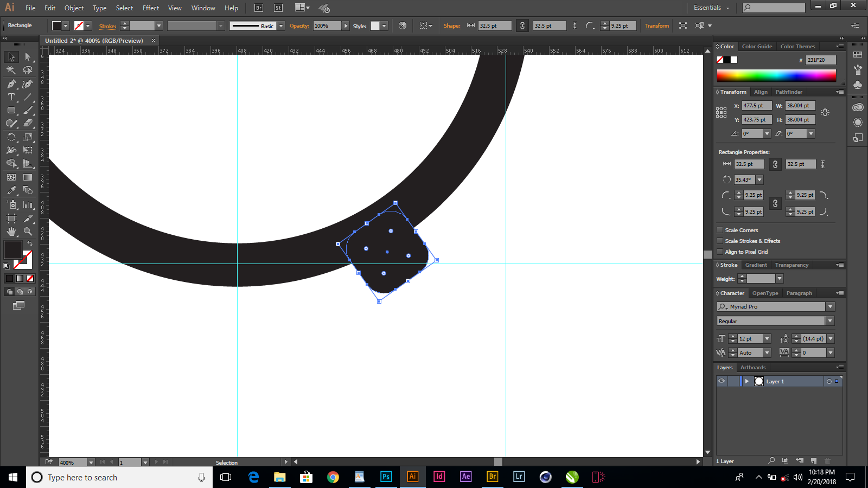The image size is (868, 488).
Task: Toggle link for corner radius values in Transform
Action: coord(775,203)
